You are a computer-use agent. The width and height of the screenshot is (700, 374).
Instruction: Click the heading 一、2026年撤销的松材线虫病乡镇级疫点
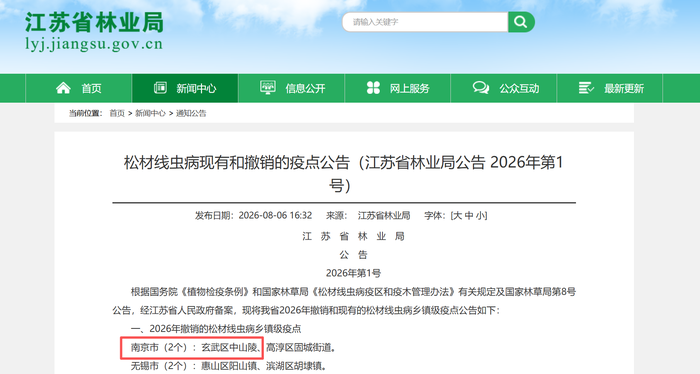[x=216, y=329]
